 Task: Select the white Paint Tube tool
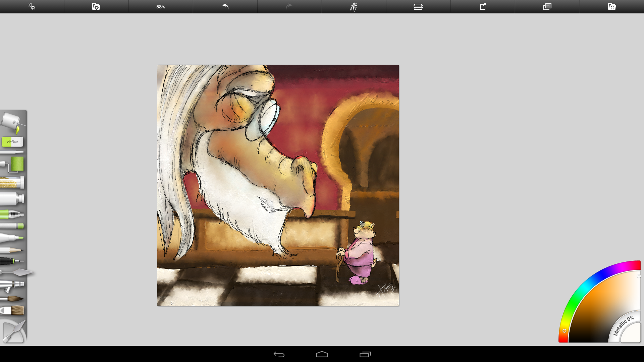(12, 199)
